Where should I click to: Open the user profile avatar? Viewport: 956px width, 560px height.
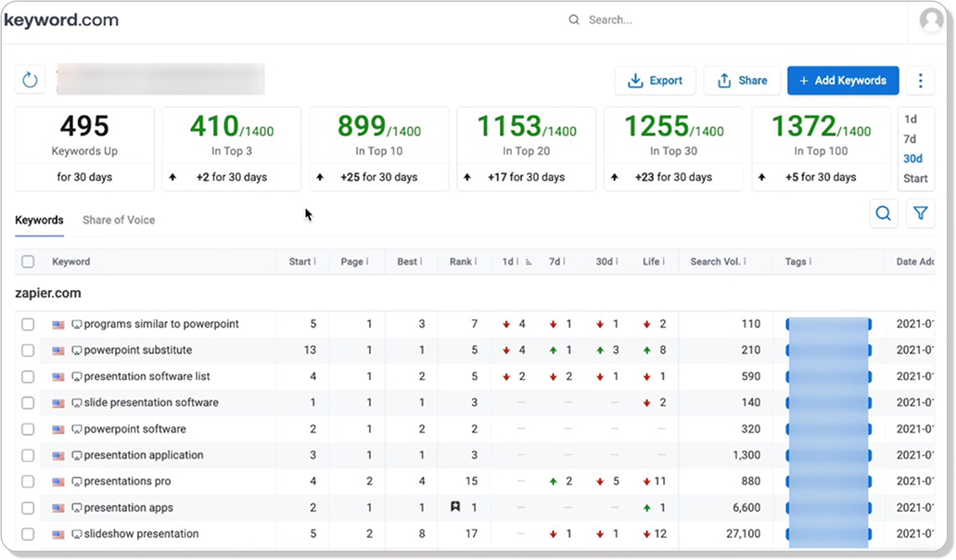[931, 19]
